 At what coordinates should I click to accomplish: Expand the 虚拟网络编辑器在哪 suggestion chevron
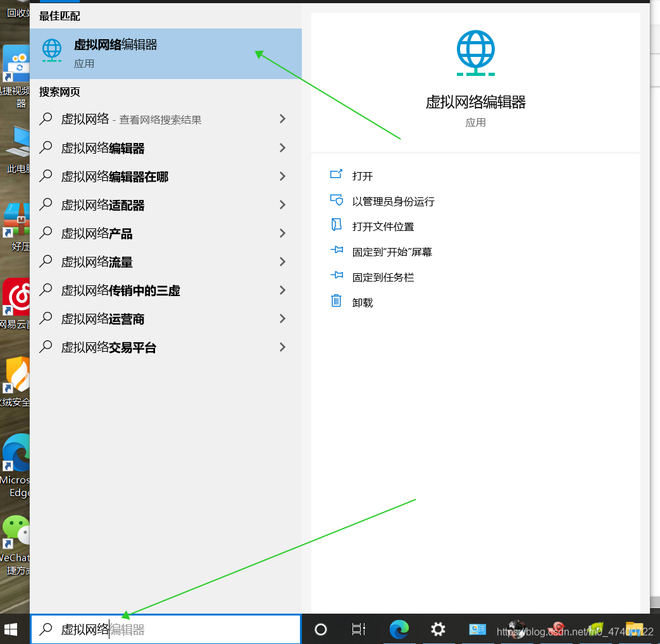click(x=282, y=176)
